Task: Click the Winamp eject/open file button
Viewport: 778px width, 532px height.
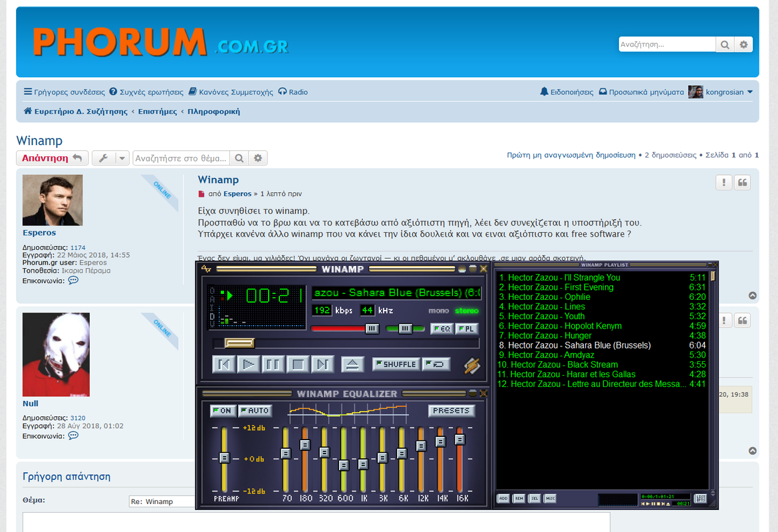Action: pyautogui.click(x=352, y=365)
